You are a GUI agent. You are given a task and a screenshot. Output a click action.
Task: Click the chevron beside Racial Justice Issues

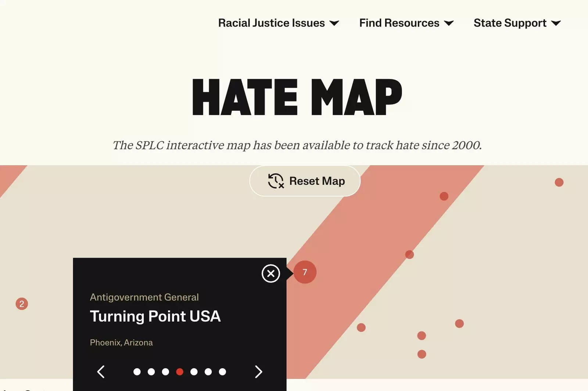pyautogui.click(x=334, y=24)
